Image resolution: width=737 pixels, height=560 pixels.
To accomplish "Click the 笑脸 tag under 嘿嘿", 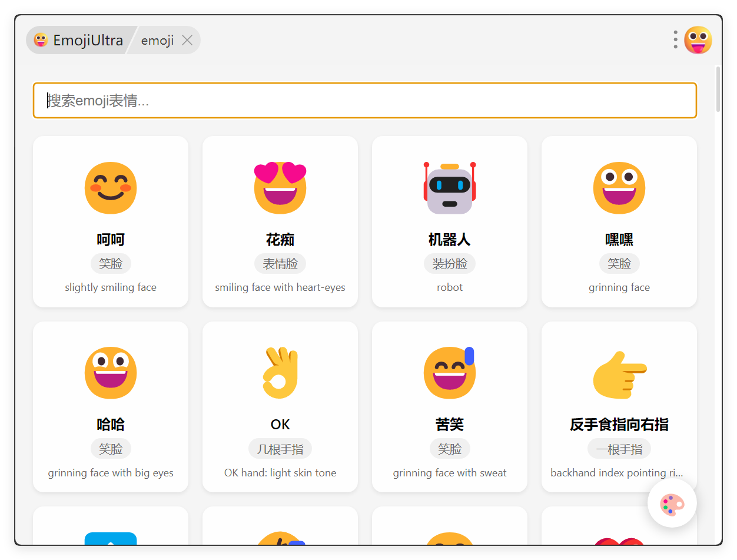I will point(619,264).
